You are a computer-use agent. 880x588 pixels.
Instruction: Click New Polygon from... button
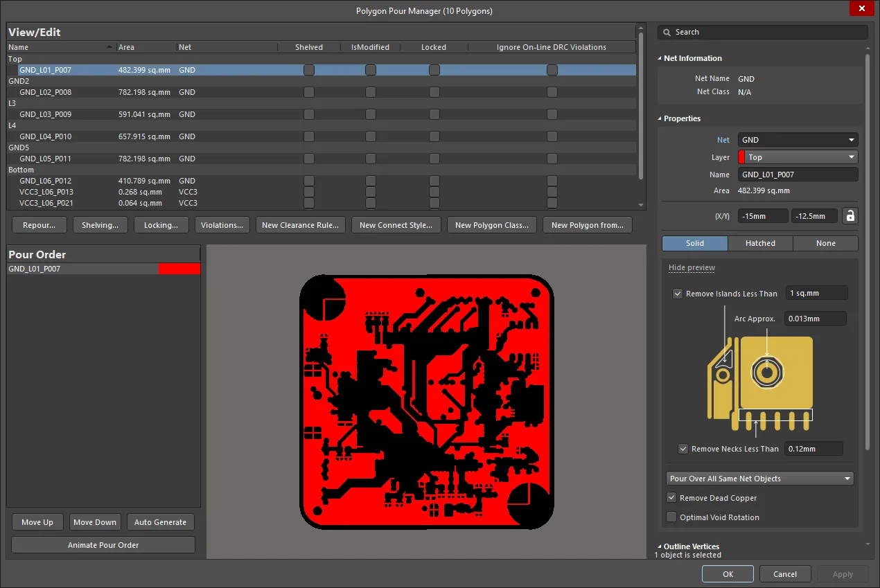click(588, 225)
